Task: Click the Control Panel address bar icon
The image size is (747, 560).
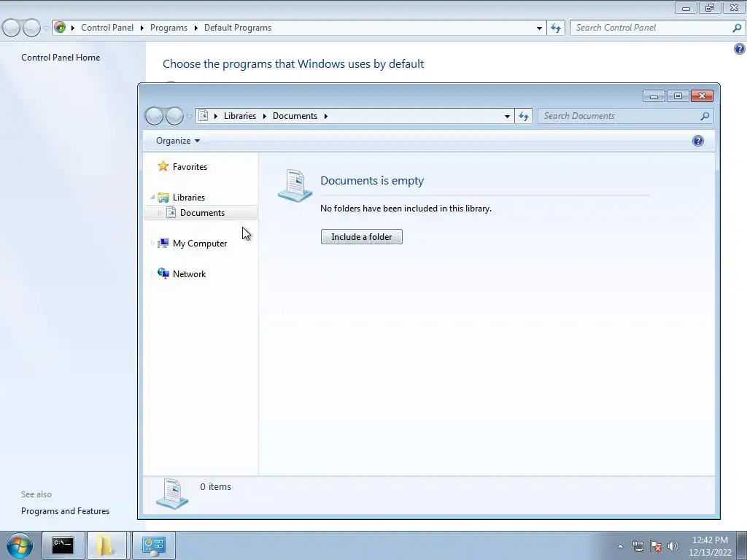Action: (x=60, y=27)
